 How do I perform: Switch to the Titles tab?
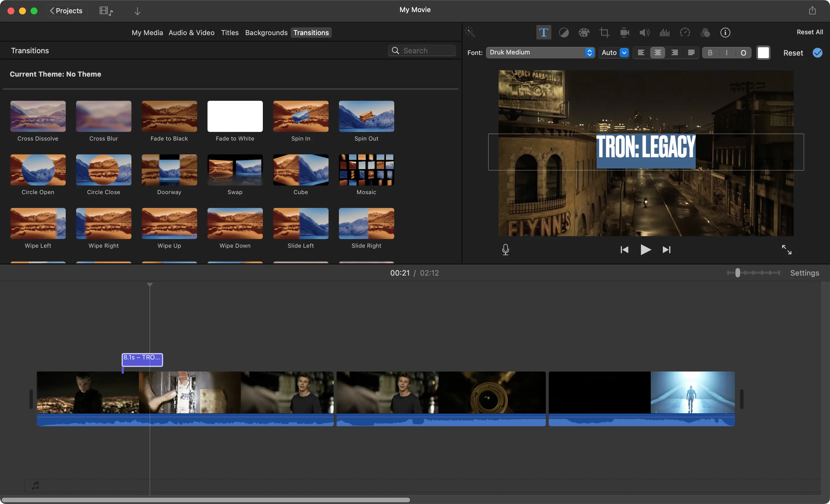(x=229, y=33)
